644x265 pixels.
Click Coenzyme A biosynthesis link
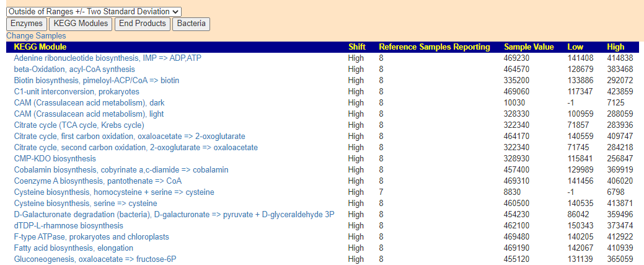(x=98, y=181)
